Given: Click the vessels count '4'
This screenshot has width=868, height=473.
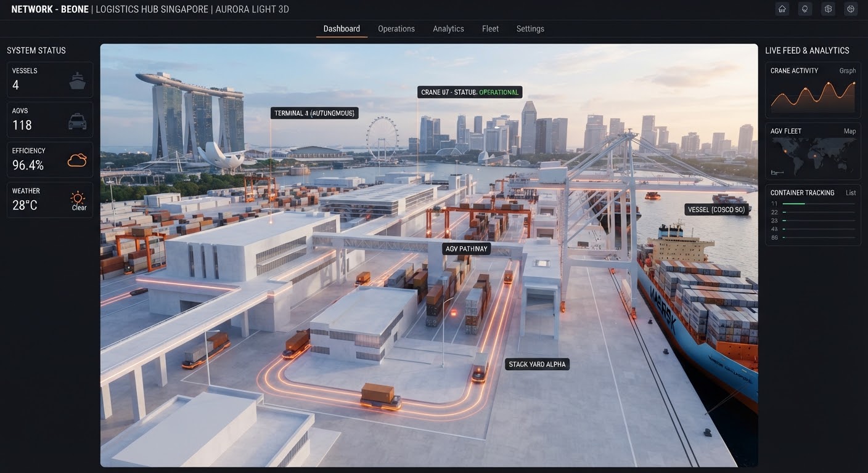Looking at the screenshot, I should coord(16,85).
